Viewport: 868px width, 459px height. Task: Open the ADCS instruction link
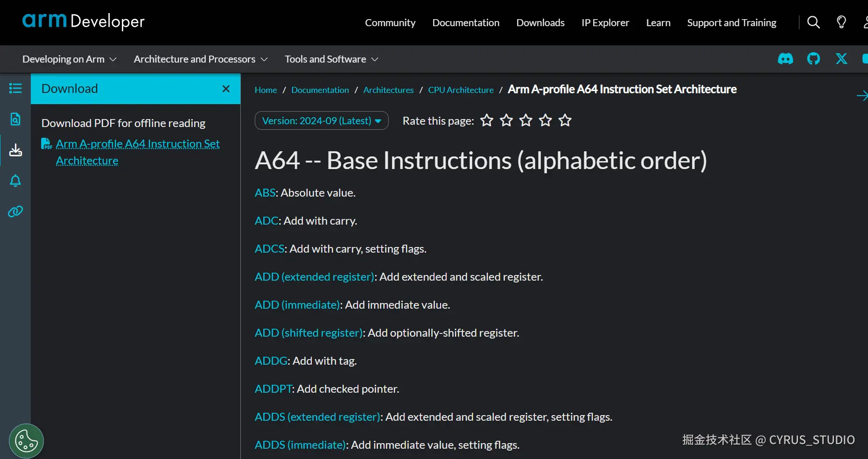(x=270, y=249)
